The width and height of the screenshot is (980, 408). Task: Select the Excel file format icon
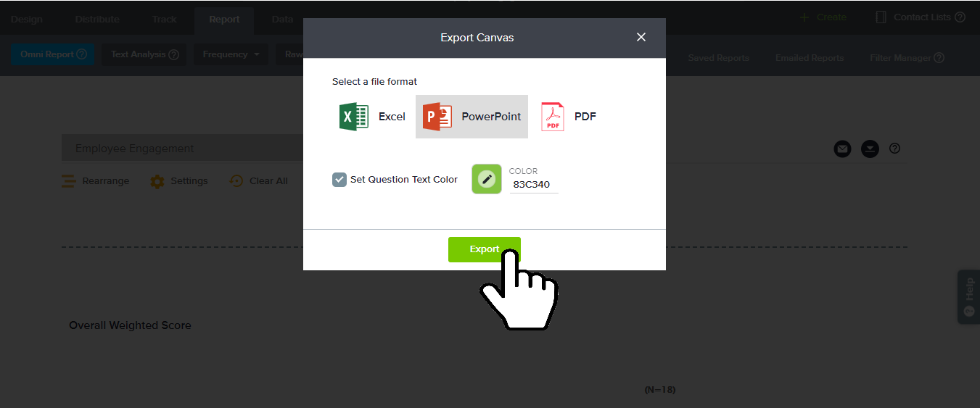[x=354, y=117]
